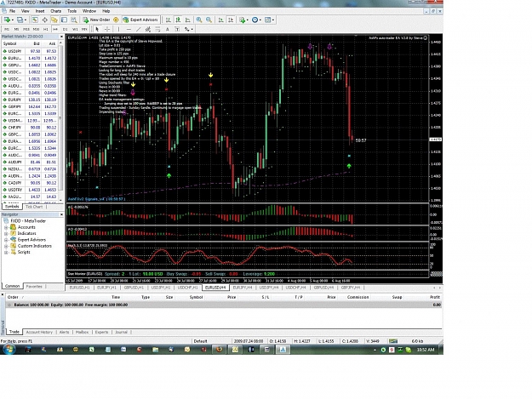Select the arrow Cursor tool
Screen dimensions: 532x399
pos(97,29)
